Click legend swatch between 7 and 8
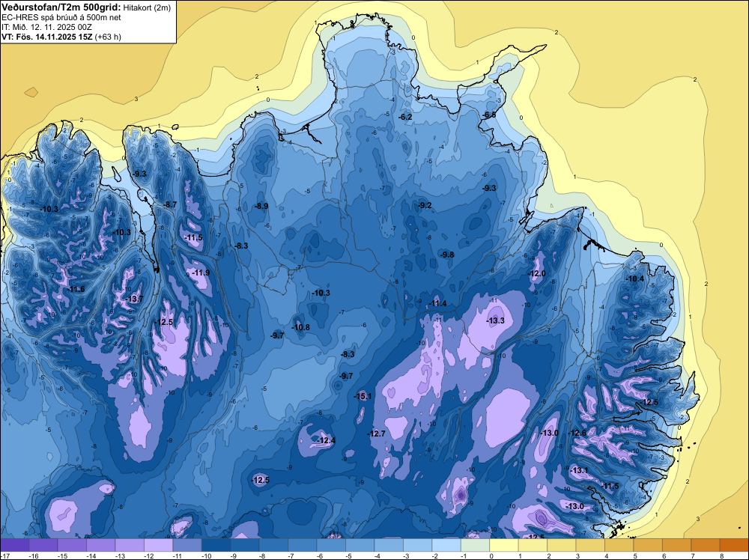The width and height of the screenshot is (749, 560). point(706,545)
